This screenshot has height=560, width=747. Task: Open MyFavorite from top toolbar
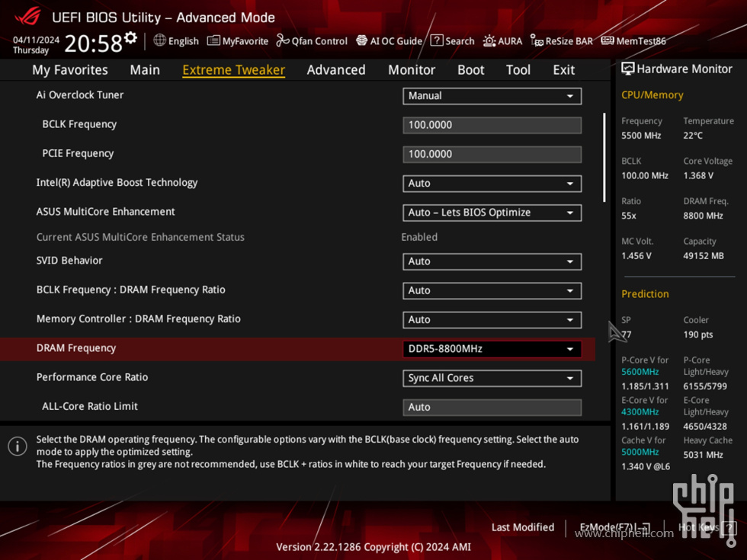[x=237, y=41]
